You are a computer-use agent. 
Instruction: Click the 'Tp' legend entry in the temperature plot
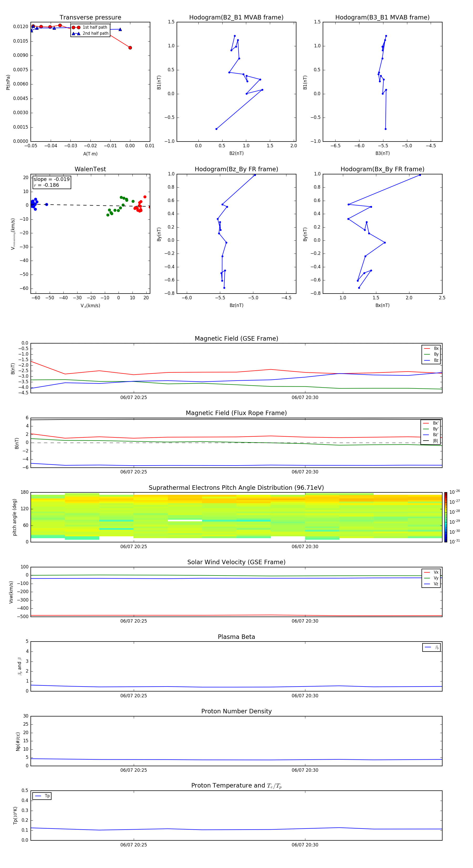(x=42, y=796)
